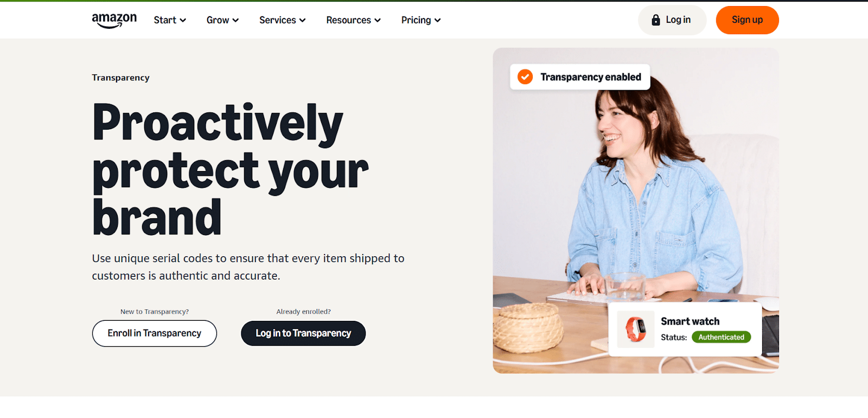Expand the Start menu chevron
Image resolution: width=868 pixels, height=418 pixels.
[183, 21]
